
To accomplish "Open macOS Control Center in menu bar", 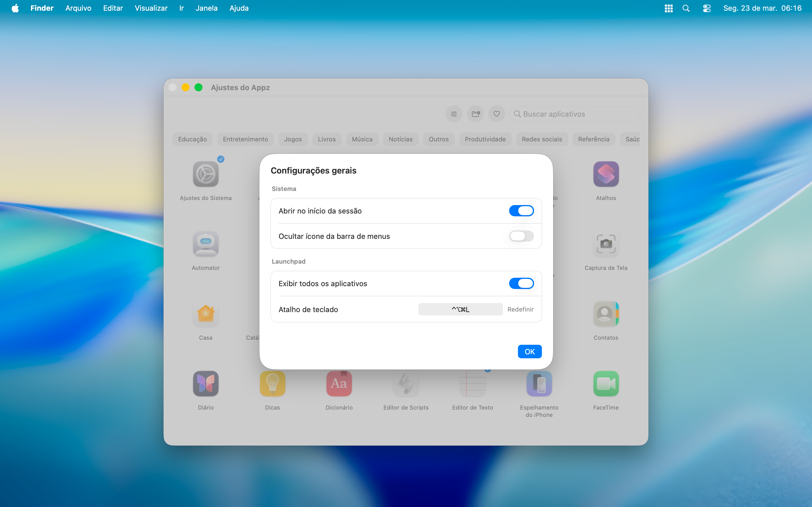I will 707,8.
